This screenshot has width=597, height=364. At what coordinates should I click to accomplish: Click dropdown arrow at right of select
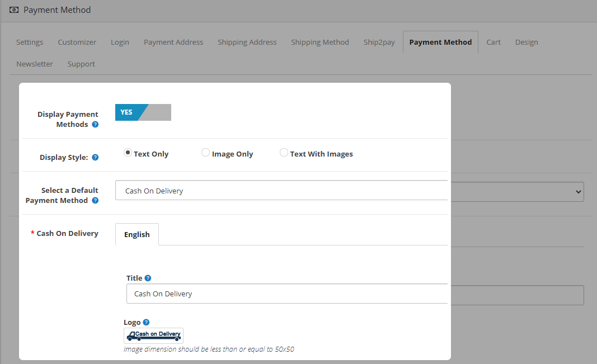coord(578,192)
